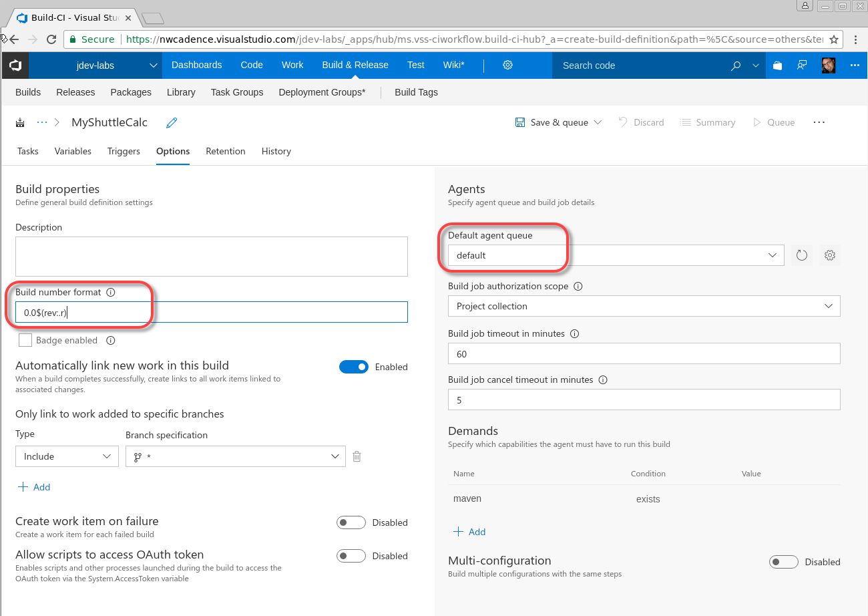The width and height of the screenshot is (868, 616).
Task: Open the Type Include dropdown
Action: [67, 456]
